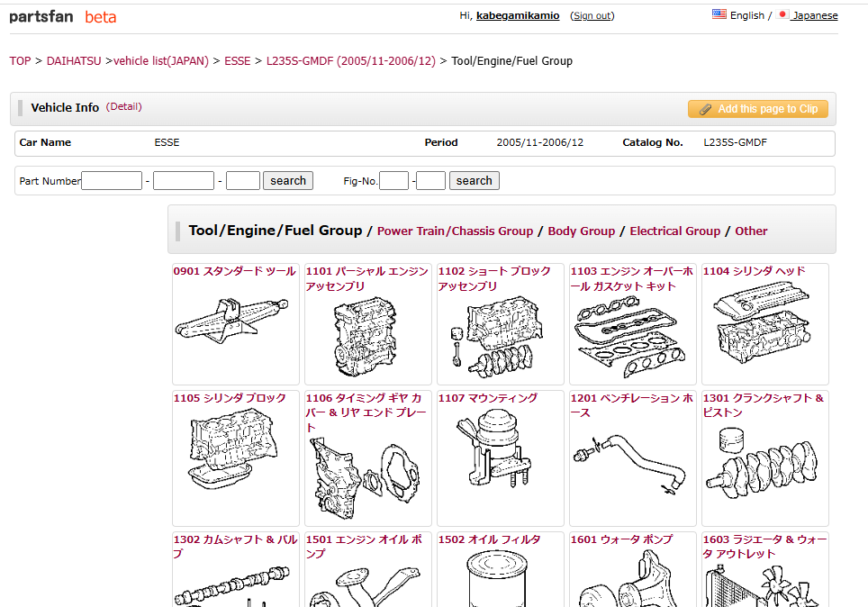Click the catalog number value L235S-GMDF

point(735,142)
